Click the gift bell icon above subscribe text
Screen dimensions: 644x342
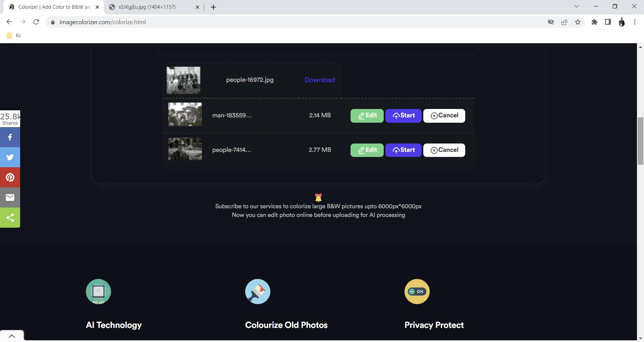pyautogui.click(x=318, y=197)
